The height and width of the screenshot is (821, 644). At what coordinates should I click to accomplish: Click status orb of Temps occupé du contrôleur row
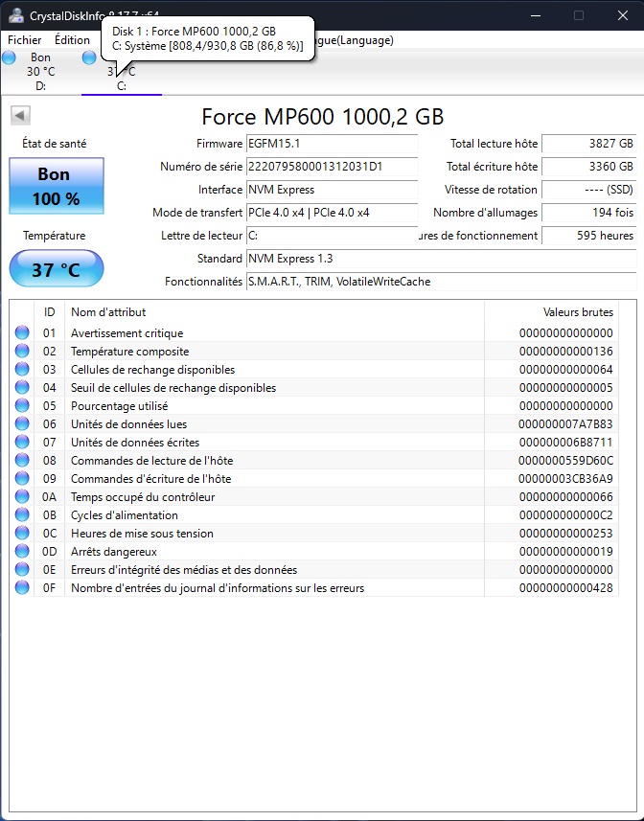[x=22, y=497]
